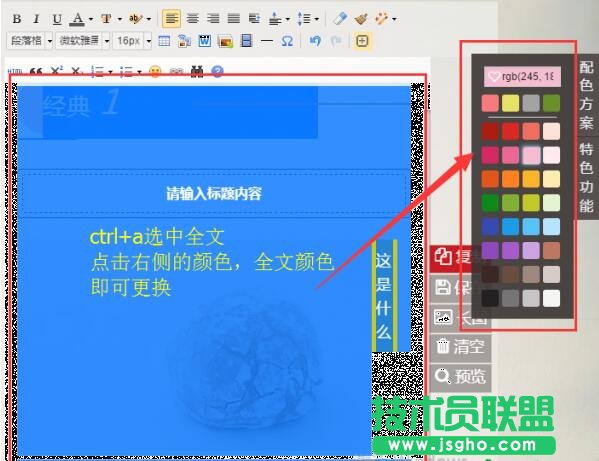The image size is (599, 461).
Task: Toggle align left
Action: 172,18
